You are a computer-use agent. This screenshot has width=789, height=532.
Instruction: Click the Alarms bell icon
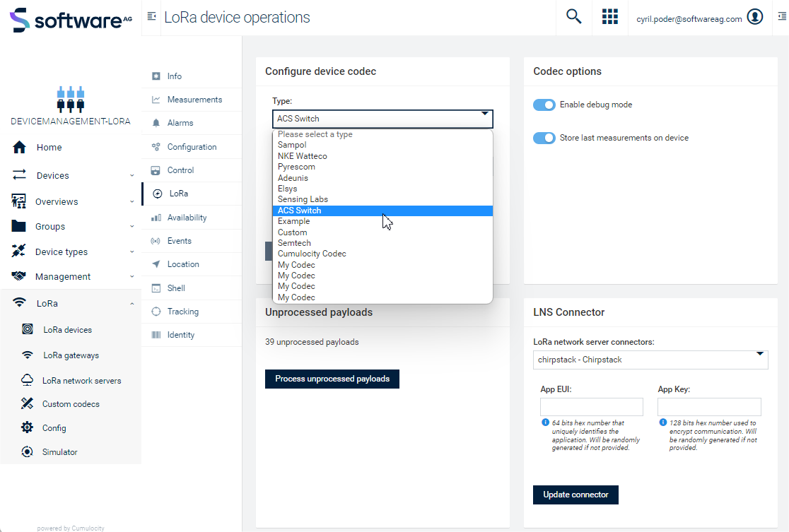[156, 123]
